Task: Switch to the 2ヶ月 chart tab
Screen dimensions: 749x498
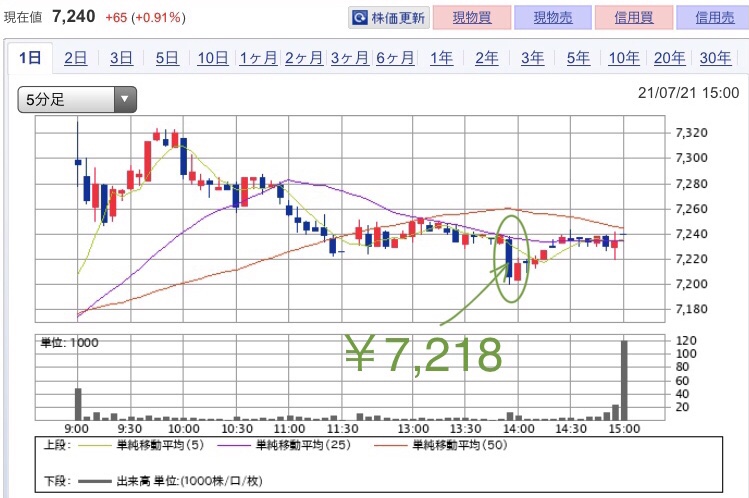Action: click(304, 58)
